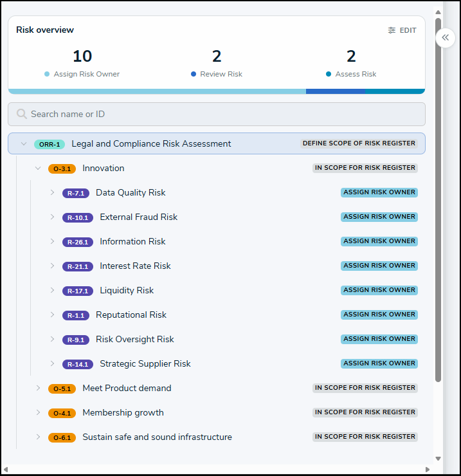461x476 pixels.
Task: Expand the Meet Product demand objective
Action: pos(38,388)
